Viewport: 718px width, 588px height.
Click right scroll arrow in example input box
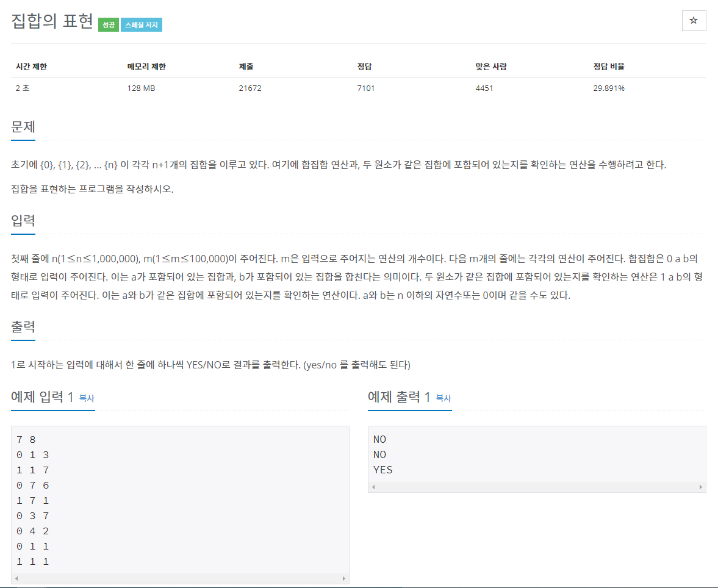pyautogui.click(x=344, y=578)
